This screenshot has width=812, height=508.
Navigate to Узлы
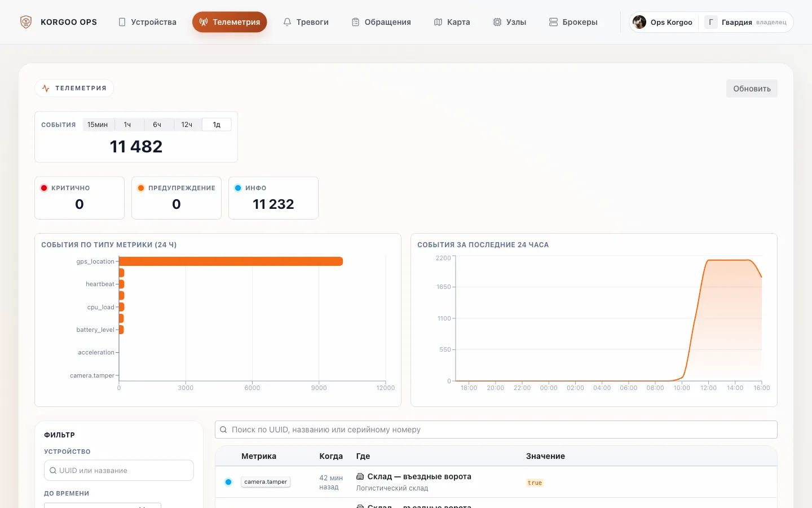510,22
